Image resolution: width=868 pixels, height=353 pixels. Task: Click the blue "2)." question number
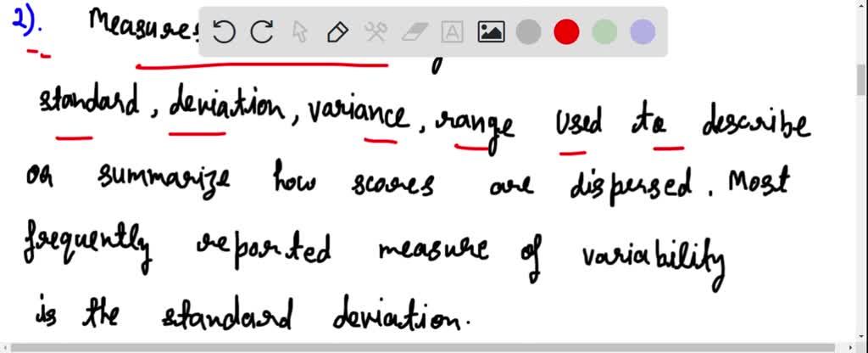point(23,23)
